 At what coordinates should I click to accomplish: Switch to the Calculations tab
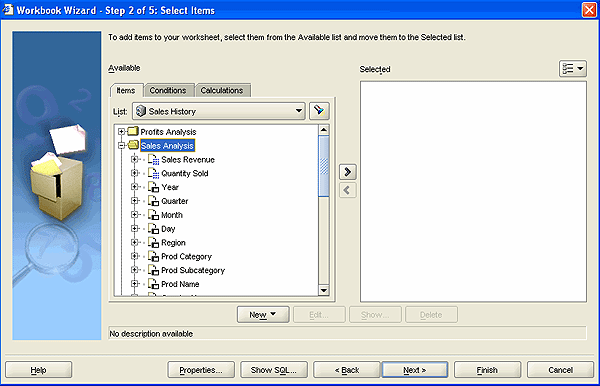click(222, 90)
